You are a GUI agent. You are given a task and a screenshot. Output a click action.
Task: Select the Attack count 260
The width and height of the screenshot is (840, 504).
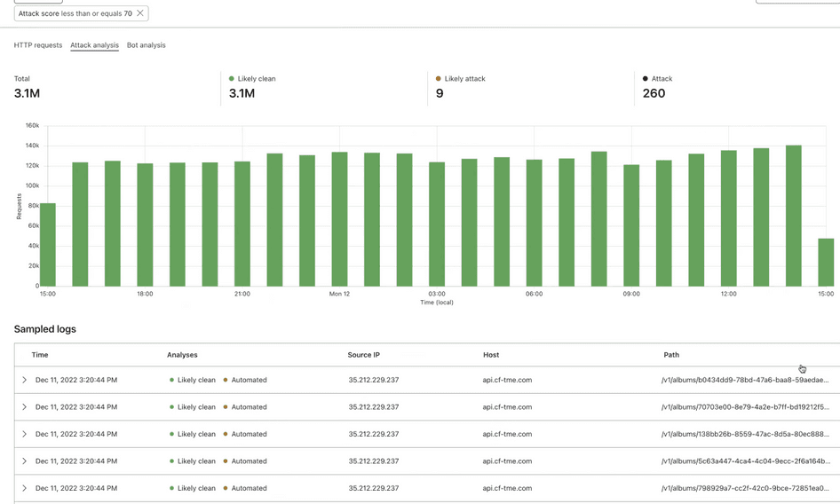pyautogui.click(x=654, y=93)
